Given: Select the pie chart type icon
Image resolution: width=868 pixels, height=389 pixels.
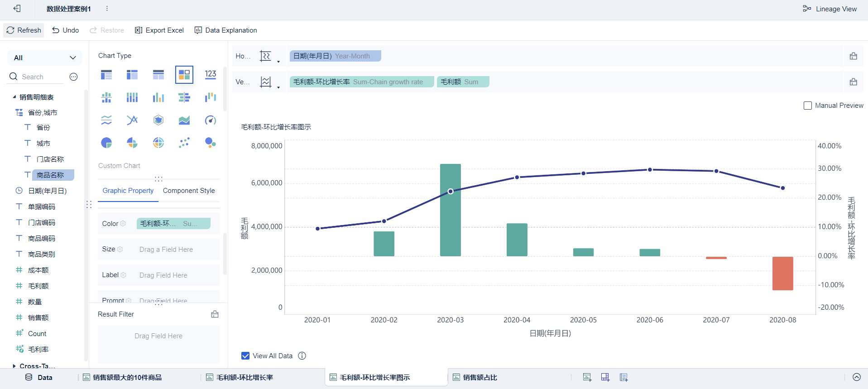Looking at the screenshot, I should click(106, 143).
